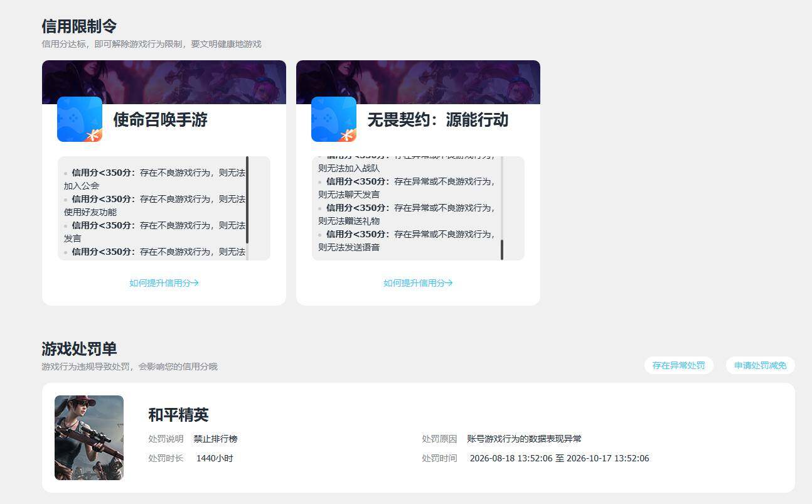Click scrollbar in 无畏契约 restriction list

click(502, 249)
